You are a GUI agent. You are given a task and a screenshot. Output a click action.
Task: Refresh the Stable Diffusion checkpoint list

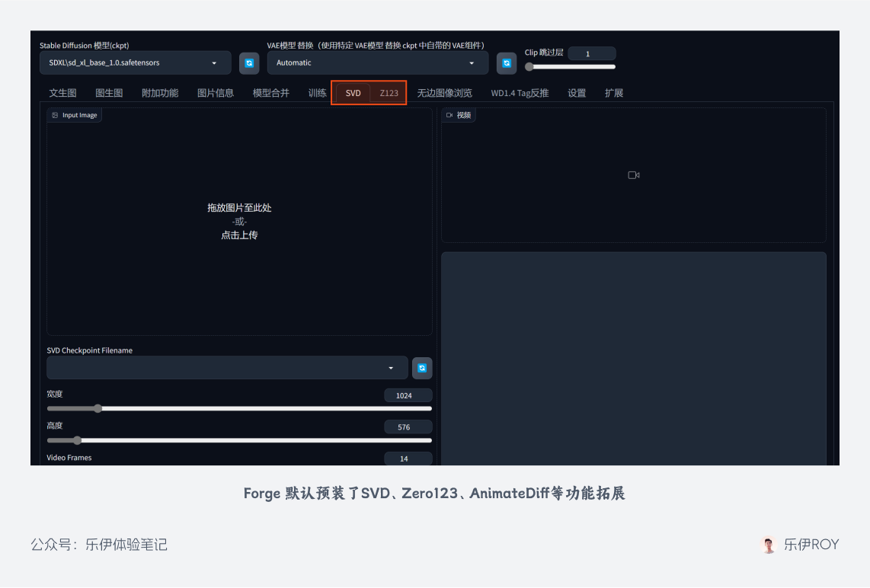click(249, 63)
